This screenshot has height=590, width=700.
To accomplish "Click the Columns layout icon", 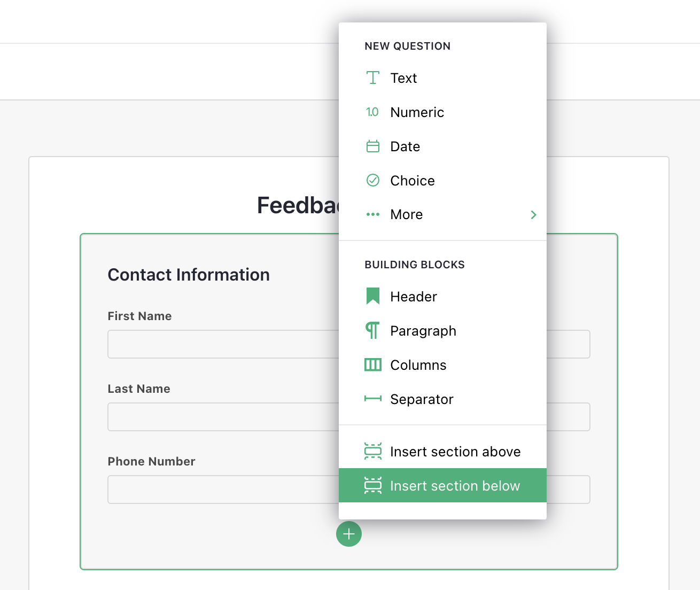I will tap(373, 365).
